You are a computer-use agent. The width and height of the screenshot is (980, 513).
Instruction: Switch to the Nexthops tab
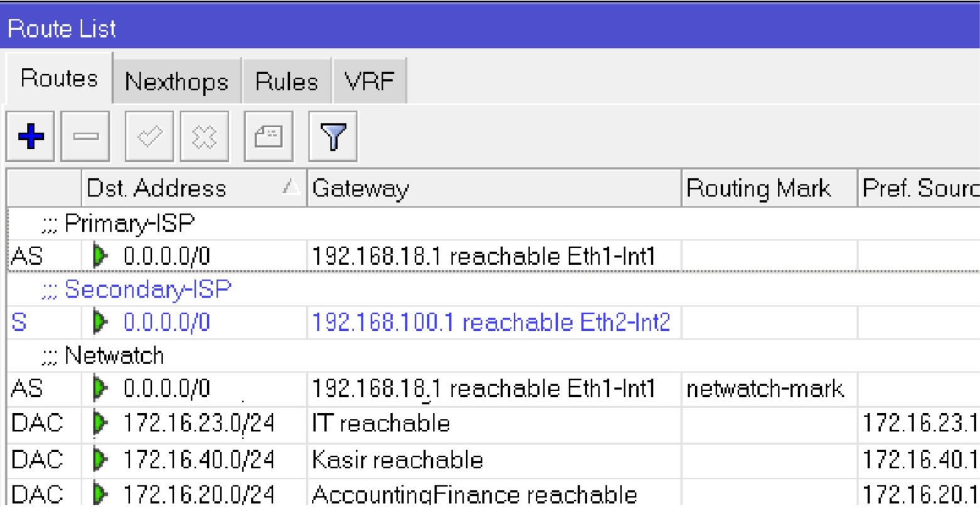[176, 81]
